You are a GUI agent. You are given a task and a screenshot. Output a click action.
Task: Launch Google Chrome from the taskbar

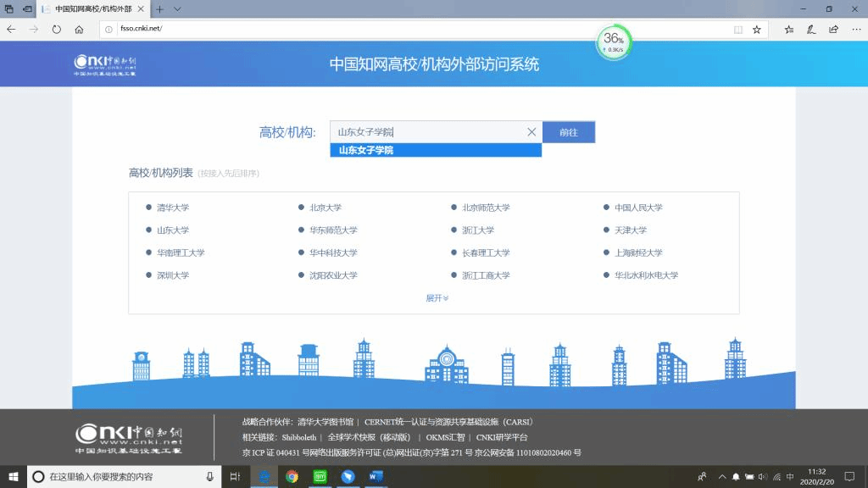tap(292, 477)
